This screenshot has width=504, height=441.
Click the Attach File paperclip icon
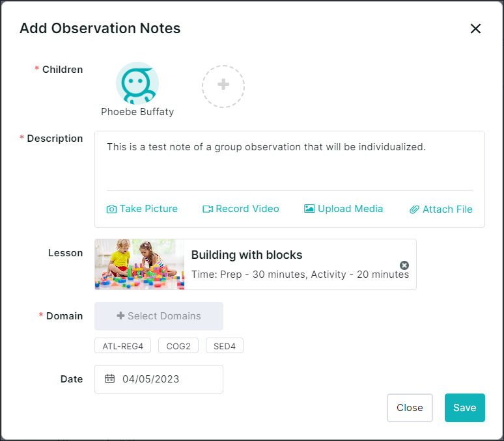click(414, 209)
